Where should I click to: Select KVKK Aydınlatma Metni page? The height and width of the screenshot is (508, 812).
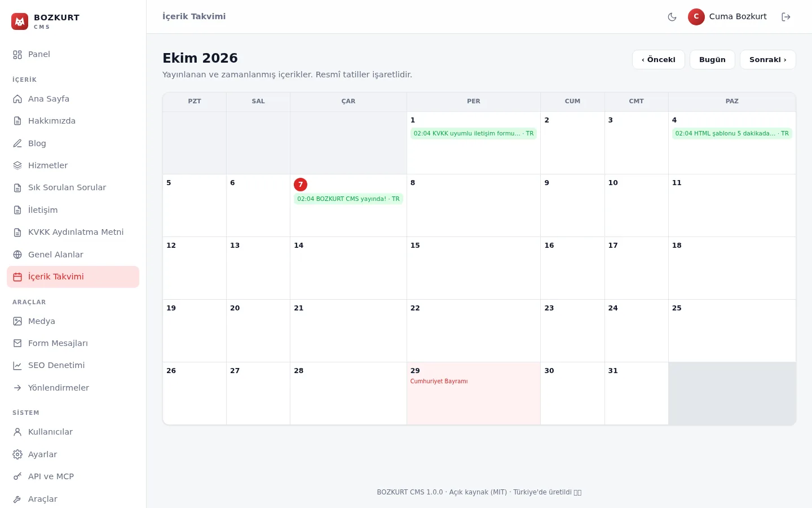click(73, 232)
